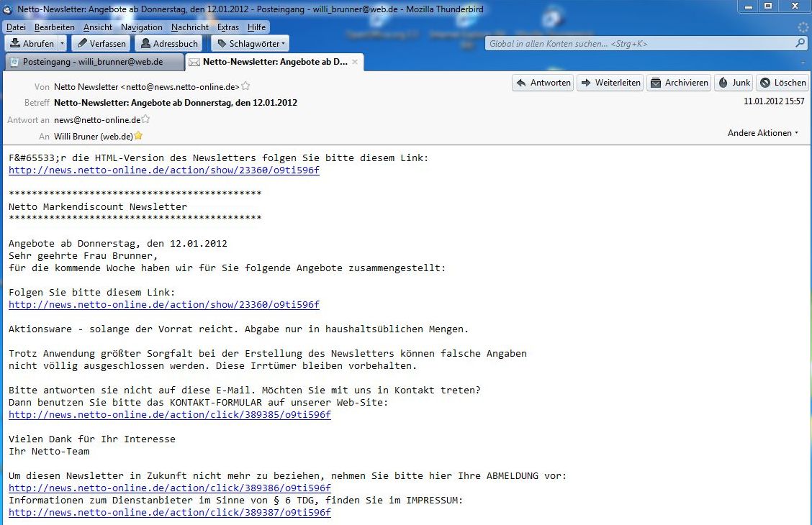Open the Datei menu
The height and width of the screenshot is (525, 812).
pos(16,27)
